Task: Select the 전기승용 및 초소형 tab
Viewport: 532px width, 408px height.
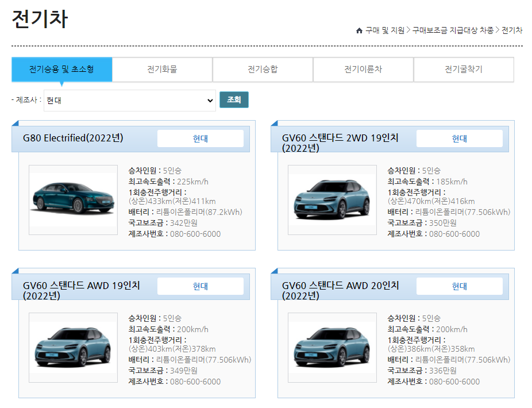Action: 61,69
